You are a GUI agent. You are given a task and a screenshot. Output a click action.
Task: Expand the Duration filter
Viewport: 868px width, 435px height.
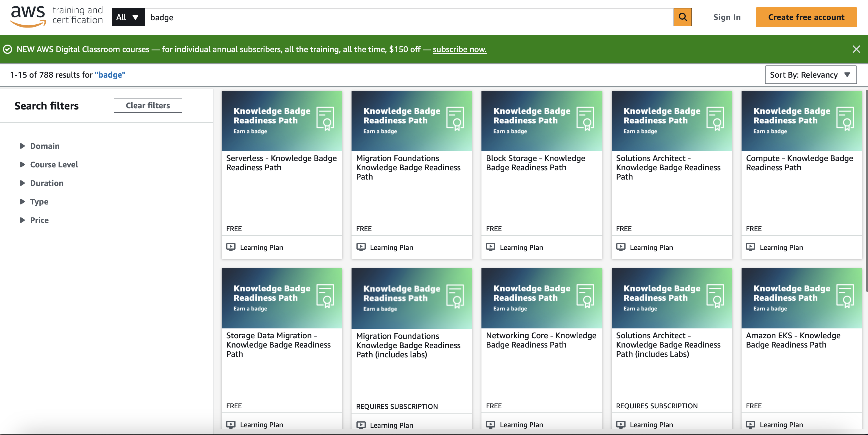42,183
